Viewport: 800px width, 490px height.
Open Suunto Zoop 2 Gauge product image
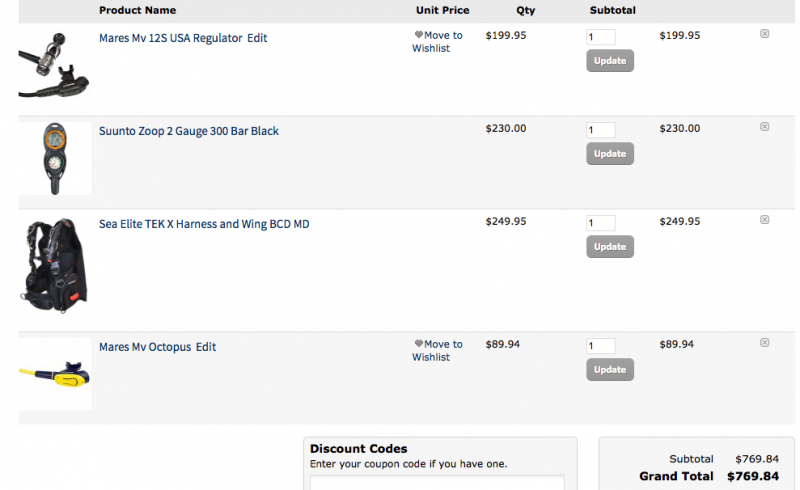click(55, 158)
